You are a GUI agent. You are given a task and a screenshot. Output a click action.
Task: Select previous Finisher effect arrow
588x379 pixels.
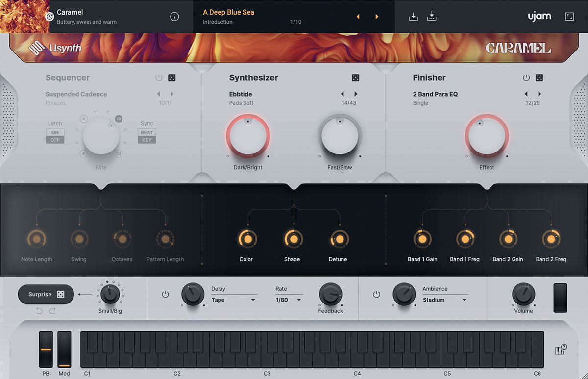click(x=526, y=94)
